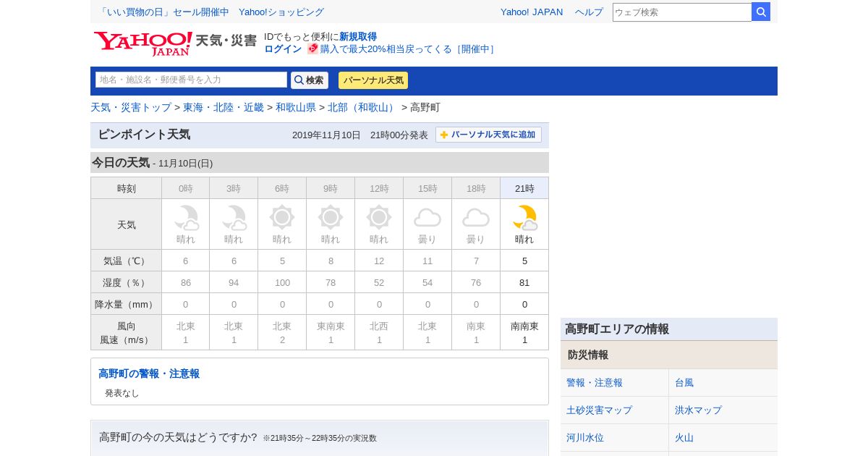Open 土砂災害マップ link
This screenshot has height=456, width=868.
click(599, 410)
